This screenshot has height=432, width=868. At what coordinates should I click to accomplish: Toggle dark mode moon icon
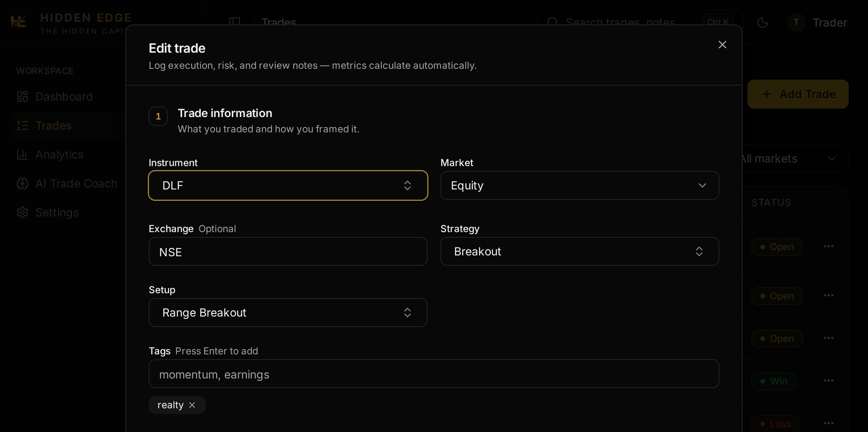point(762,23)
